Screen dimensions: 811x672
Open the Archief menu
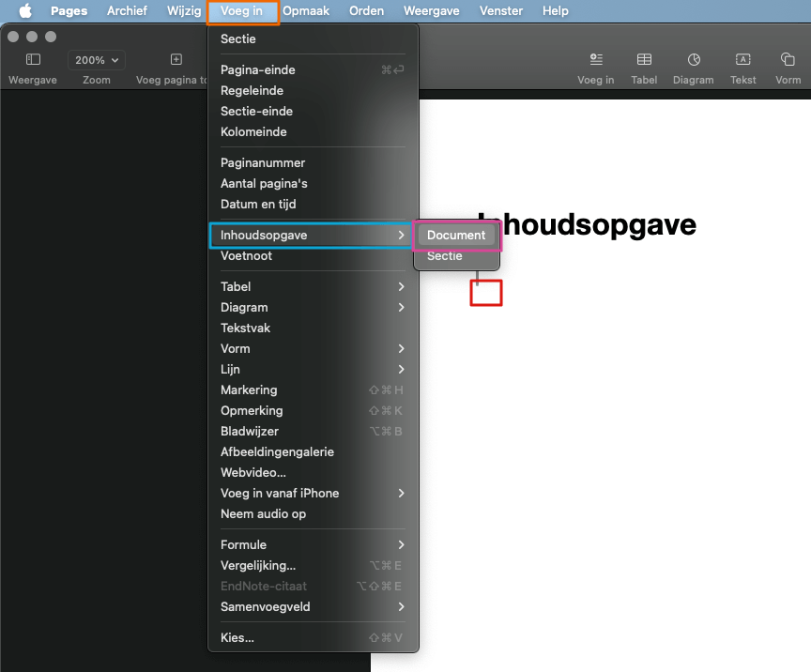coord(127,11)
